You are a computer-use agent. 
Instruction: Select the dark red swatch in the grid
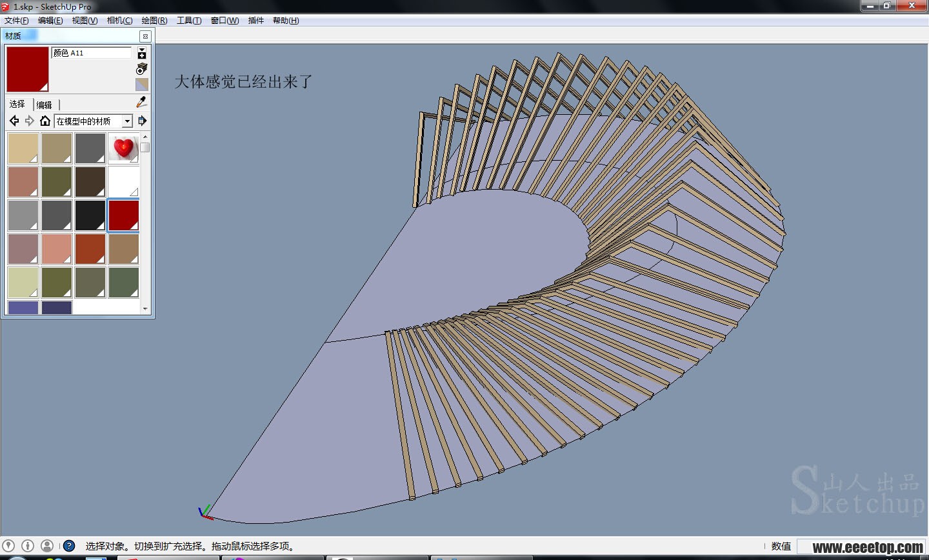tap(124, 215)
